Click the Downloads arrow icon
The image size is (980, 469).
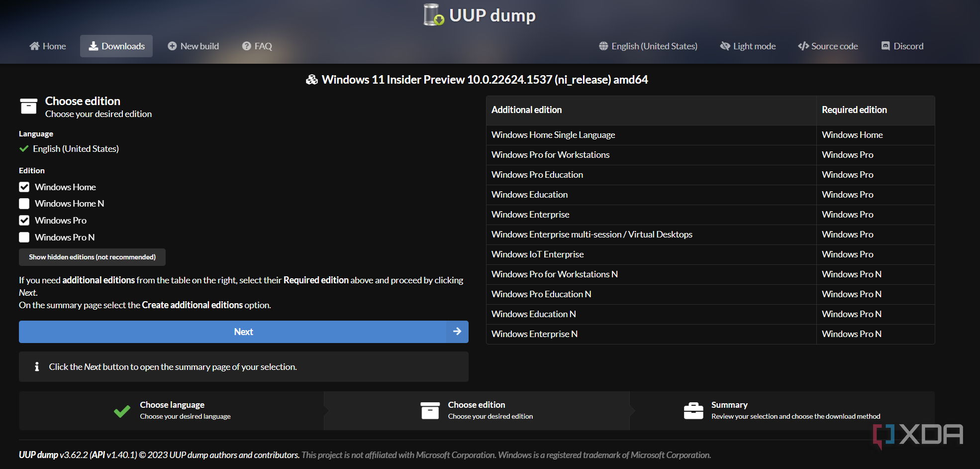pyautogui.click(x=93, y=46)
